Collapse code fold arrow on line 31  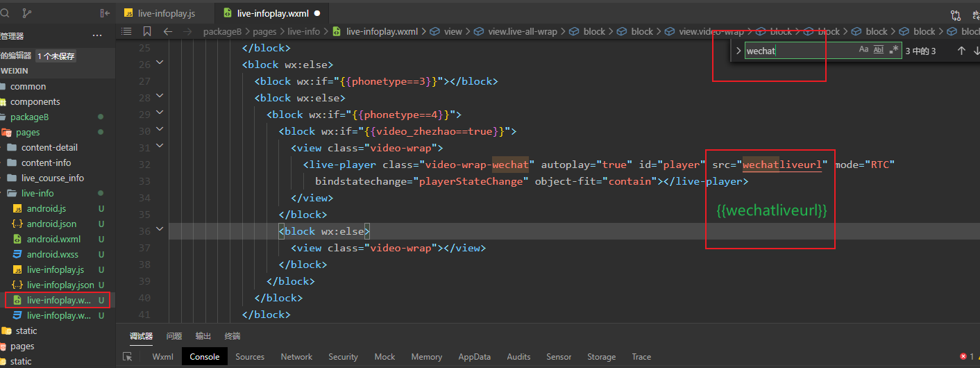(160, 147)
